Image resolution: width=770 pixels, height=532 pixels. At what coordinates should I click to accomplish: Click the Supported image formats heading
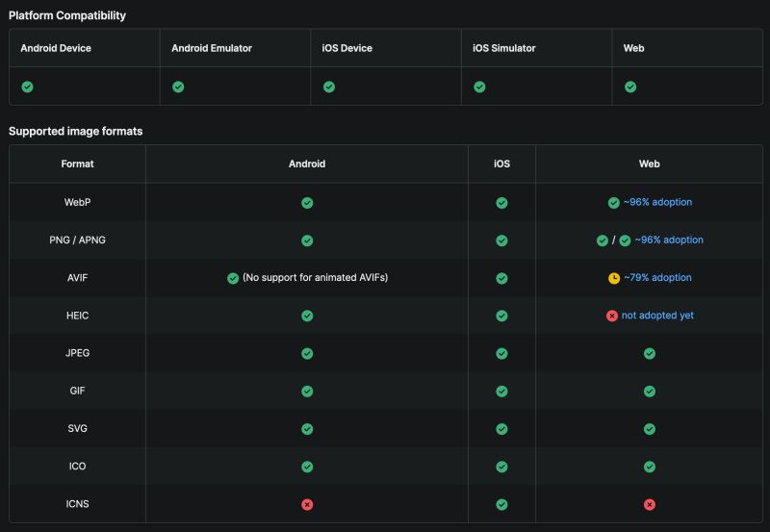tap(76, 131)
